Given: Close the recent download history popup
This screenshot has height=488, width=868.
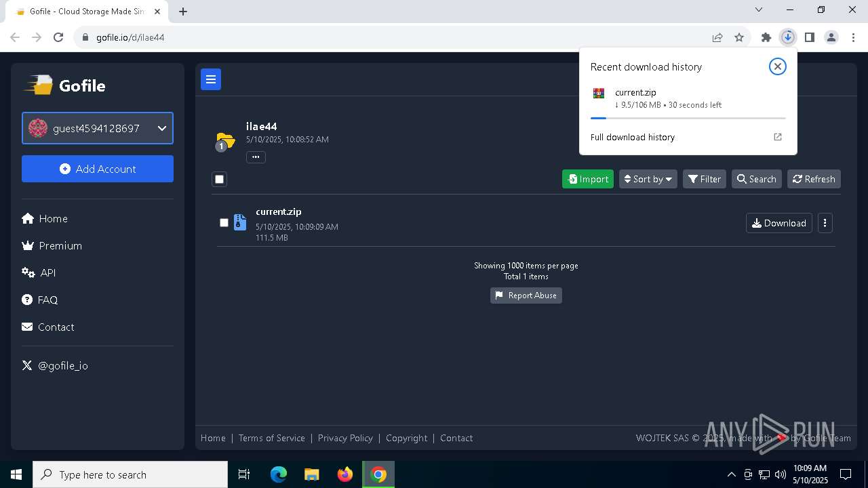Looking at the screenshot, I should click(778, 66).
